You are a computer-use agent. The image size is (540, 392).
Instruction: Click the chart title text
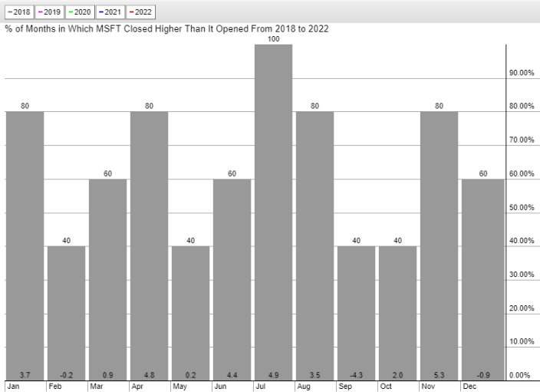pos(166,29)
